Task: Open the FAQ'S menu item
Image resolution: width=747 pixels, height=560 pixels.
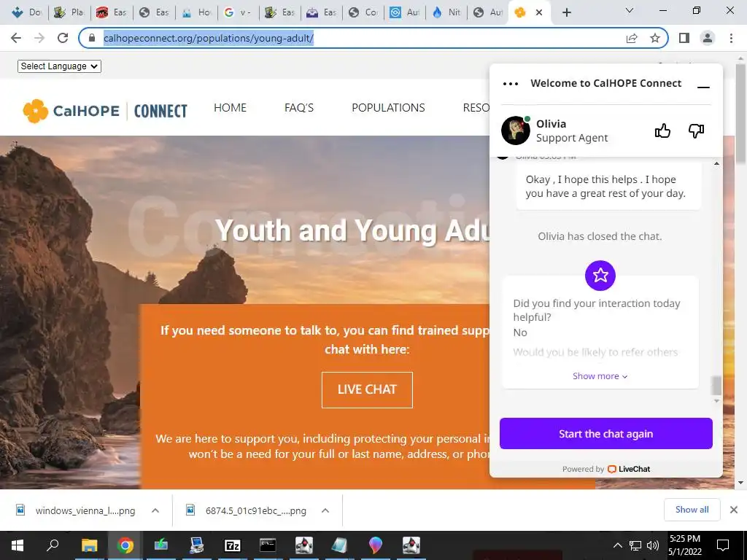Action: coord(298,108)
